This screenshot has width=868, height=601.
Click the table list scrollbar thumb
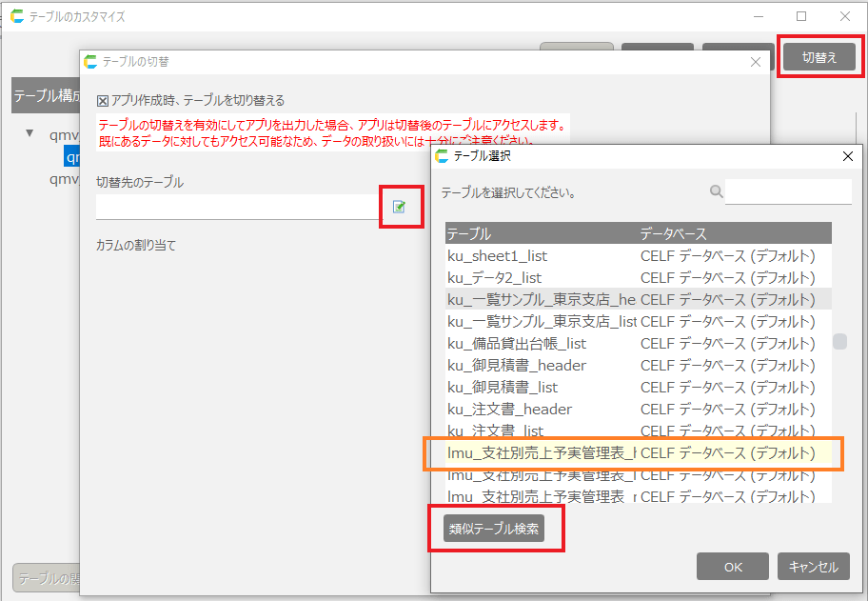point(839,342)
